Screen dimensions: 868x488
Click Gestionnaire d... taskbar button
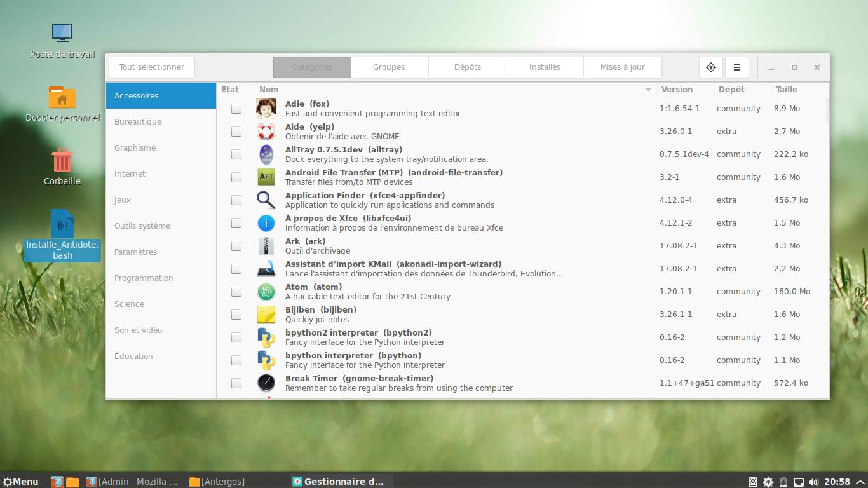coord(341,482)
